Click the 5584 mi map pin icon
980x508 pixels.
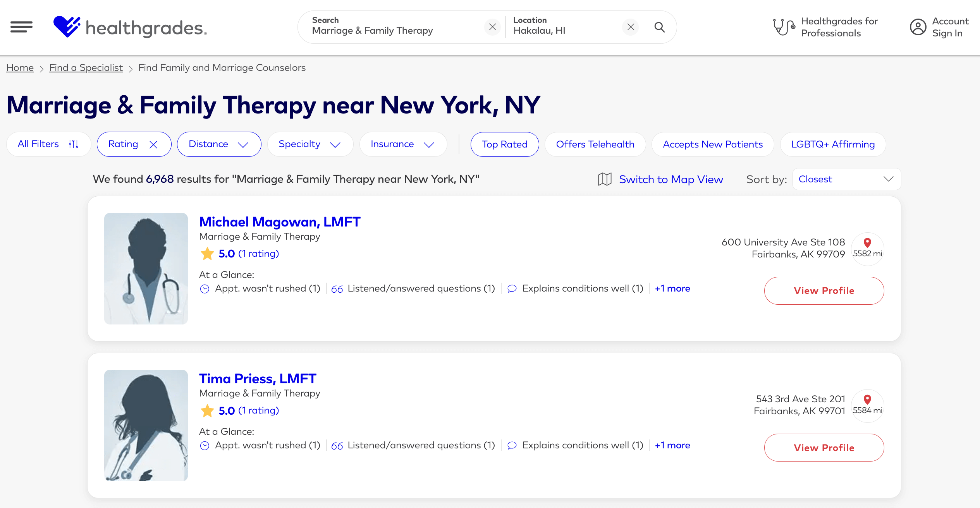(867, 400)
